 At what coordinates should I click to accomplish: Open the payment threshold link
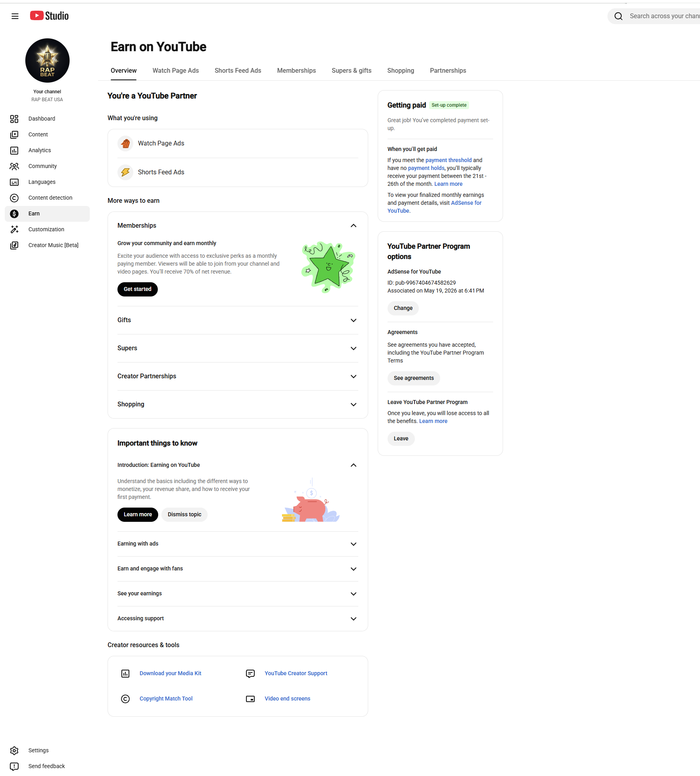(x=448, y=160)
